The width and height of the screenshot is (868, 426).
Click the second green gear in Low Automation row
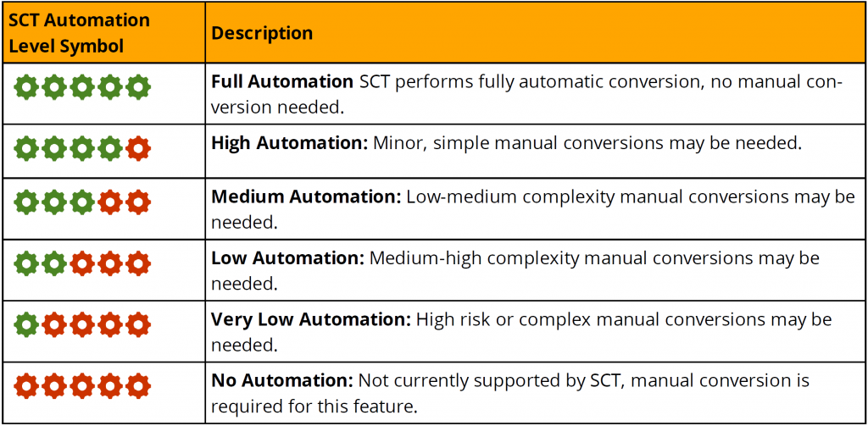[54, 263]
